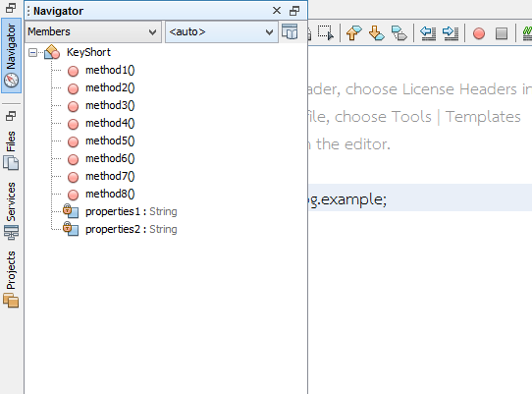Click the show Javadoc window icon
Screen dimensions: 532x394
tap(290, 31)
